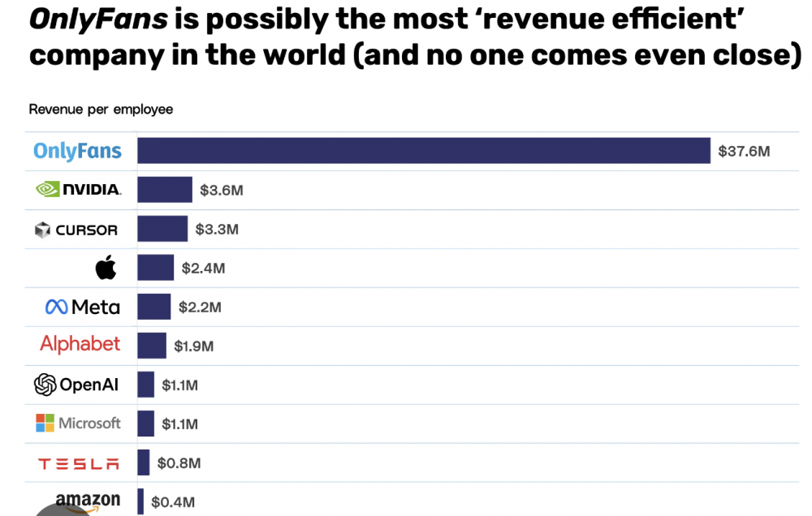Click the long OnlyFans revenue bar

tap(423, 151)
